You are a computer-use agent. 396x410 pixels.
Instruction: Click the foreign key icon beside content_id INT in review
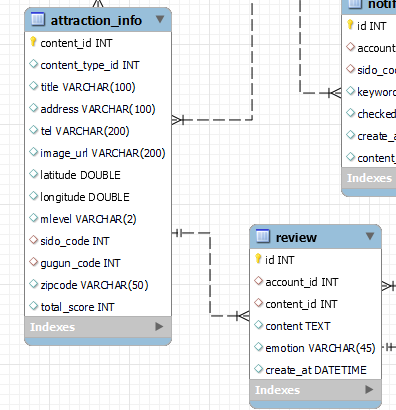pyautogui.click(x=258, y=303)
